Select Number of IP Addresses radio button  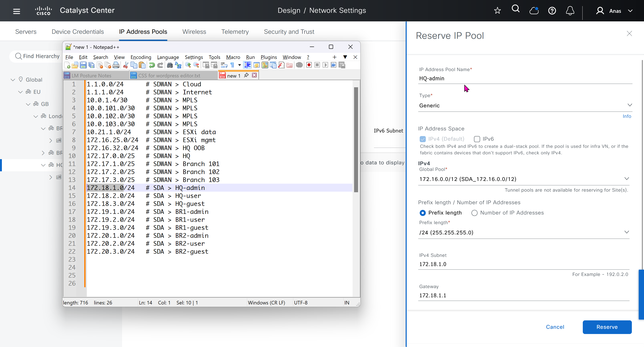[x=474, y=213]
